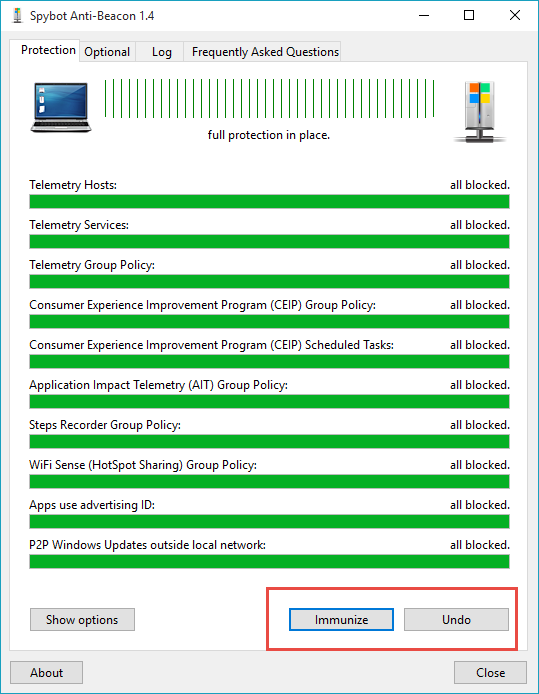This screenshot has width=539, height=694.
Task: Click the Undo button
Action: [456, 619]
